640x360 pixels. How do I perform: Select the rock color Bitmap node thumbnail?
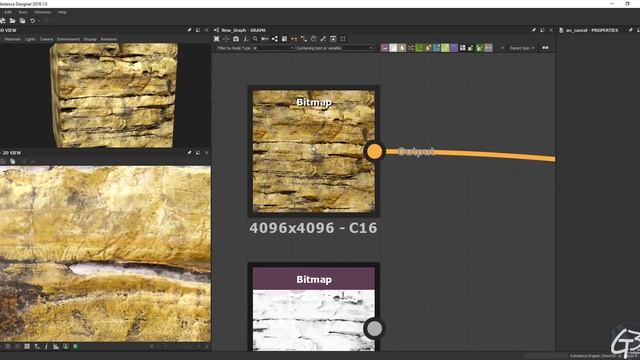pos(313,151)
